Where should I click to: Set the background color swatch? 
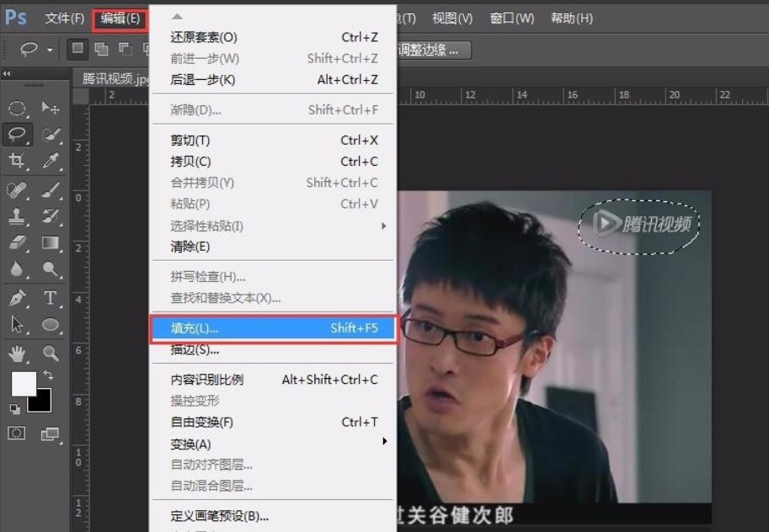point(43,403)
